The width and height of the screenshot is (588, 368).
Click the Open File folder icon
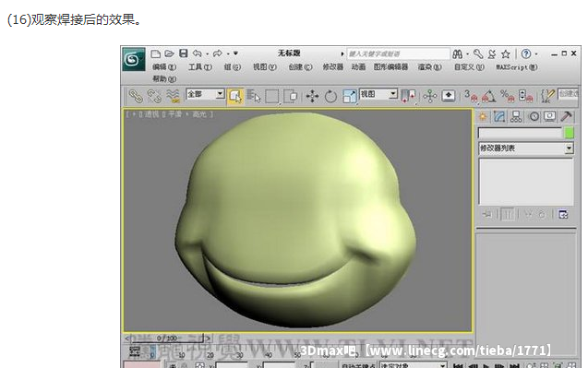coord(169,53)
